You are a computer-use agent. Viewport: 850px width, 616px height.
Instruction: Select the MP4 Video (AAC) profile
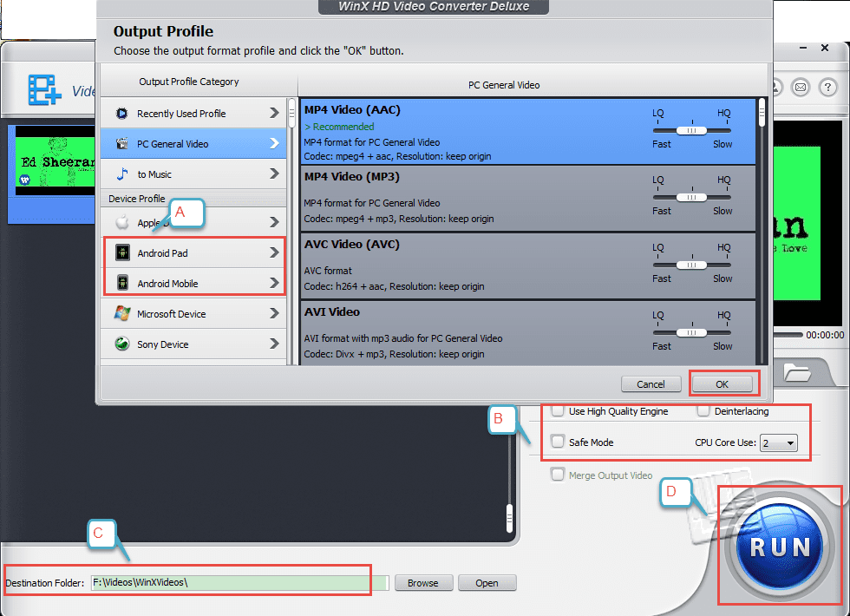click(527, 132)
